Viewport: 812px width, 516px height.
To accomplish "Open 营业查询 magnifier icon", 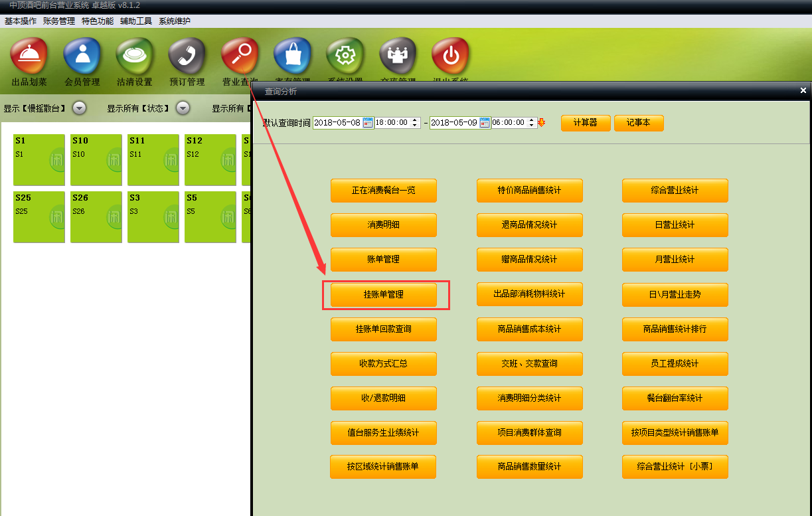I will (x=240, y=56).
